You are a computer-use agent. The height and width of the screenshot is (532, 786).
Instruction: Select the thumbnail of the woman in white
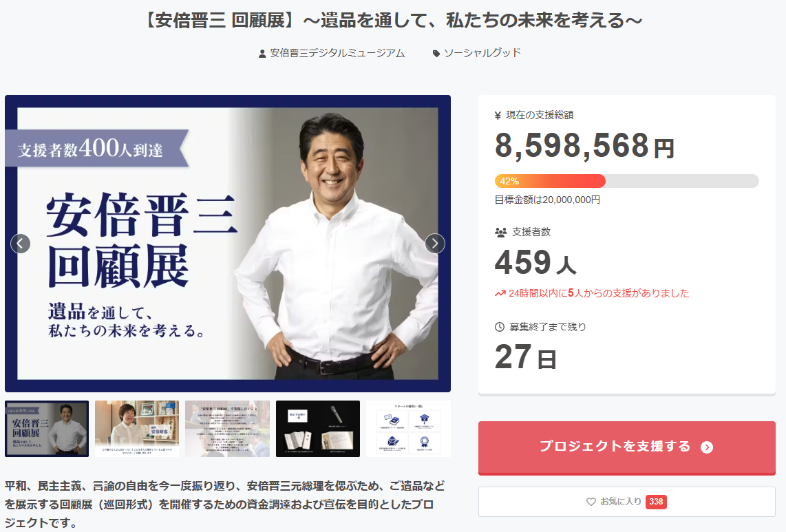pos(137,429)
